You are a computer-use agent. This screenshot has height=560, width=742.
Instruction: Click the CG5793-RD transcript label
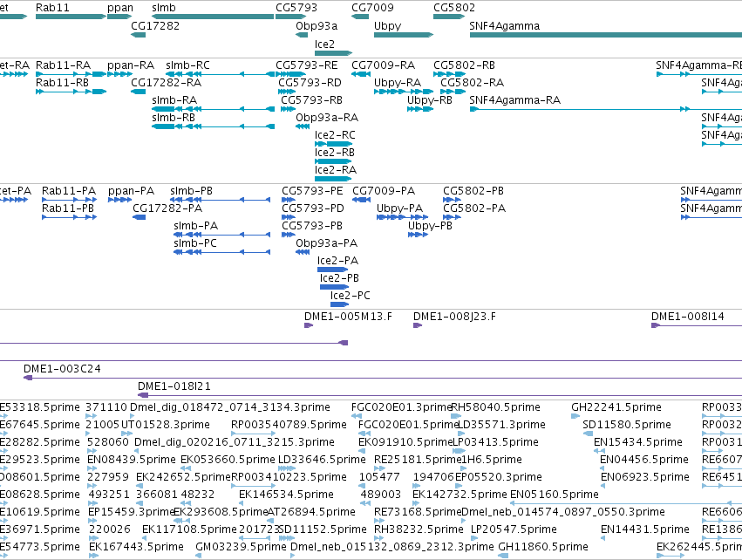tap(310, 83)
